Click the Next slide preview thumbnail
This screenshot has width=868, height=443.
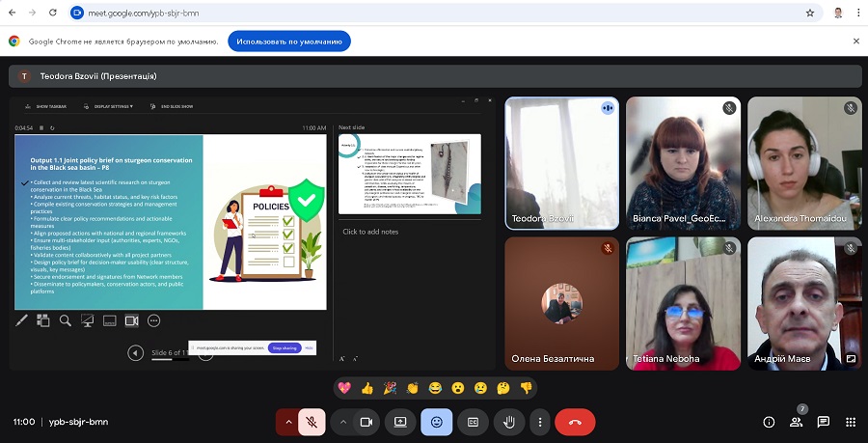[409, 174]
